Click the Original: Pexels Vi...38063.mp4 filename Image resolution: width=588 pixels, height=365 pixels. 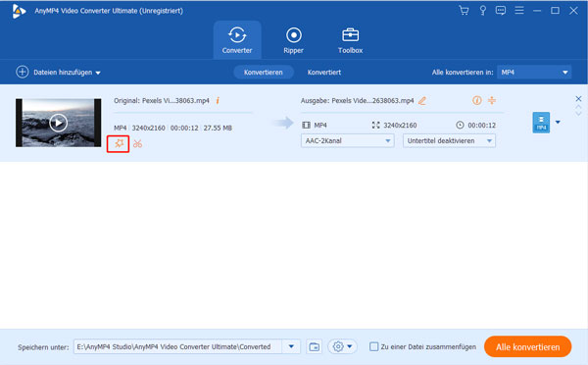pos(162,101)
